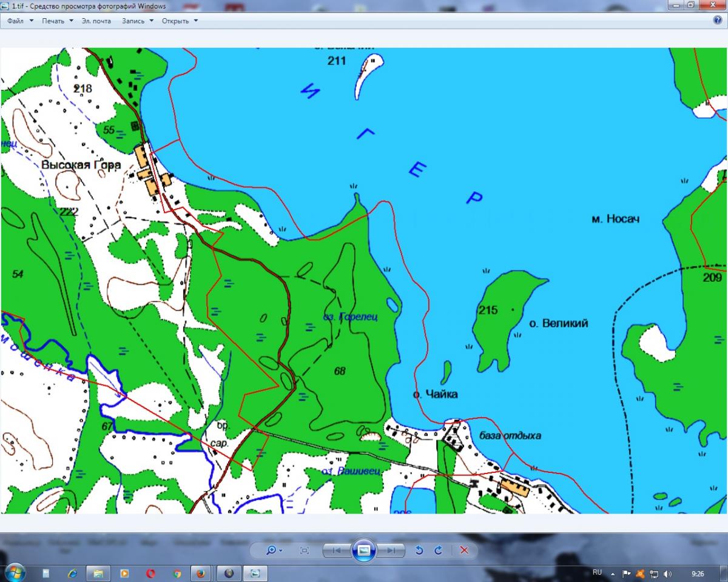Open Firefox from the taskbar
This screenshot has height=582, width=728.
pyautogui.click(x=200, y=573)
